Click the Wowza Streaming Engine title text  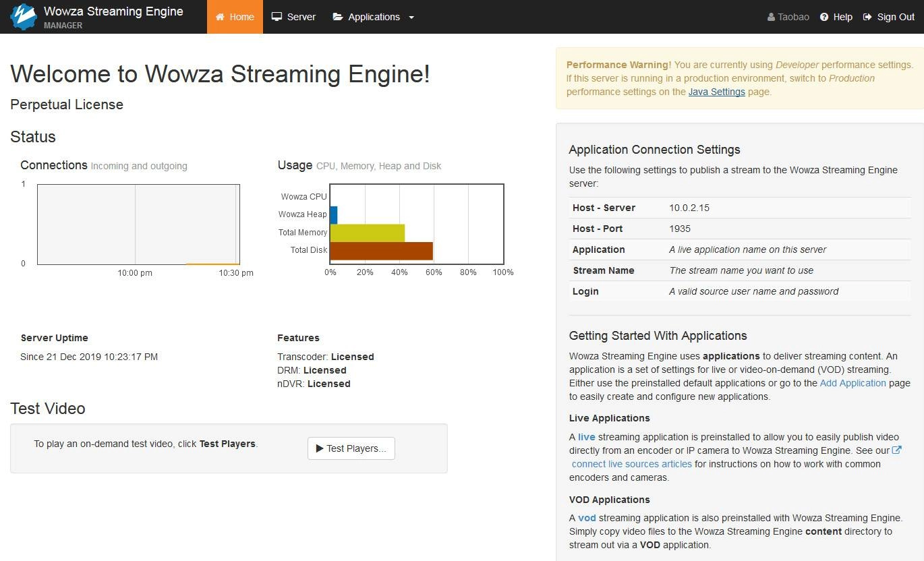pos(113,11)
